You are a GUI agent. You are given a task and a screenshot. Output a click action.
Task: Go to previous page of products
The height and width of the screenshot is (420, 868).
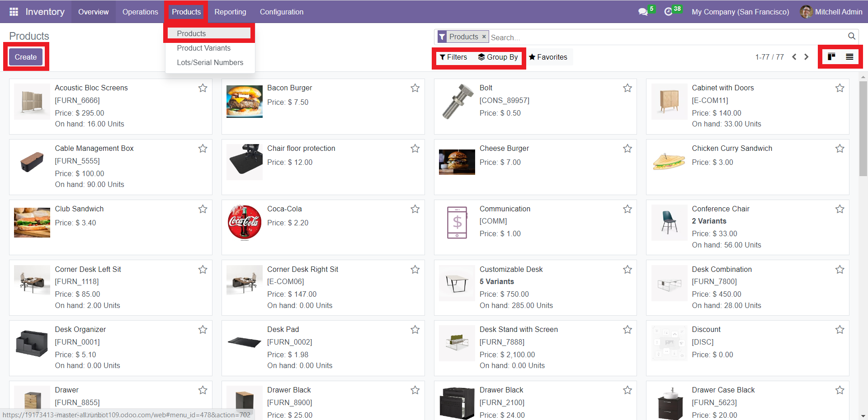click(794, 57)
